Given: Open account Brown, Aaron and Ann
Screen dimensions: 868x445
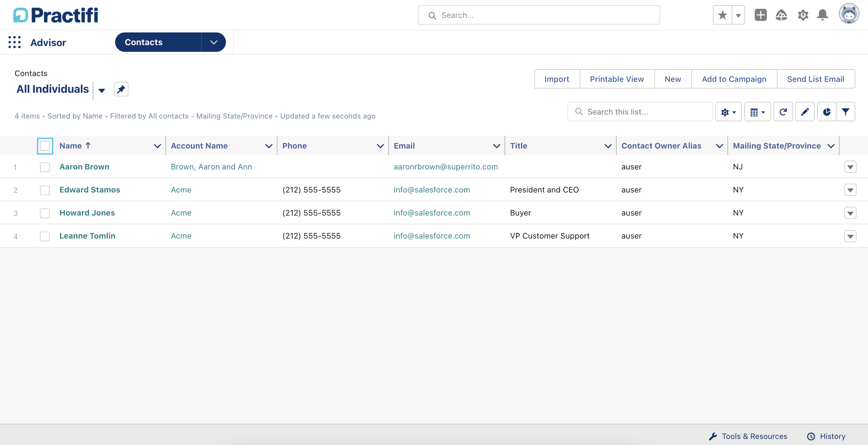Looking at the screenshot, I should tap(211, 167).
